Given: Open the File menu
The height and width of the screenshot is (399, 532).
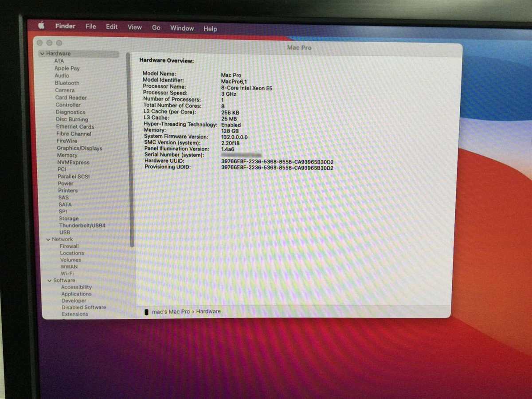Looking at the screenshot, I should click(x=90, y=26).
